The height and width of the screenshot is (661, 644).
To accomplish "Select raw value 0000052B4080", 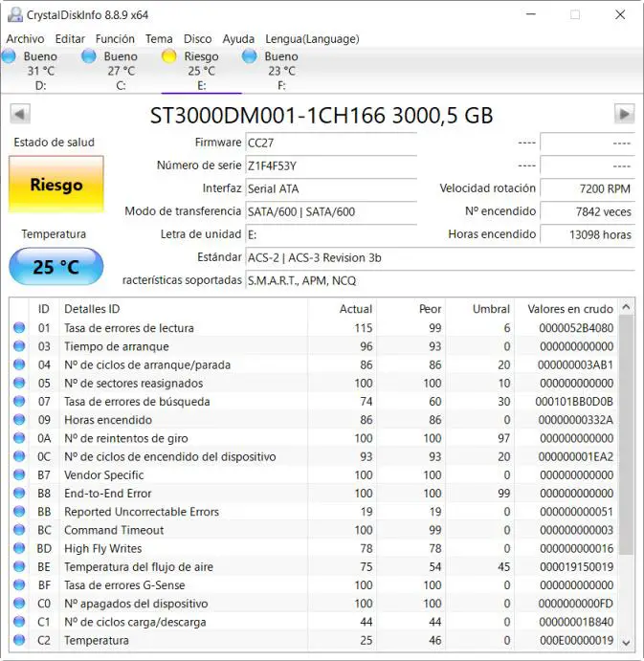I will (x=576, y=328).
